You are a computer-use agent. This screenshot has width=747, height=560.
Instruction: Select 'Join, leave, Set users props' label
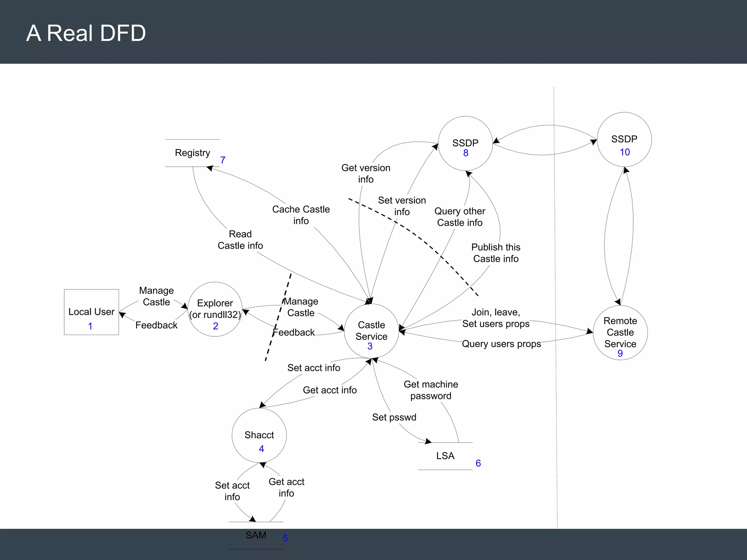coord(496,318)
